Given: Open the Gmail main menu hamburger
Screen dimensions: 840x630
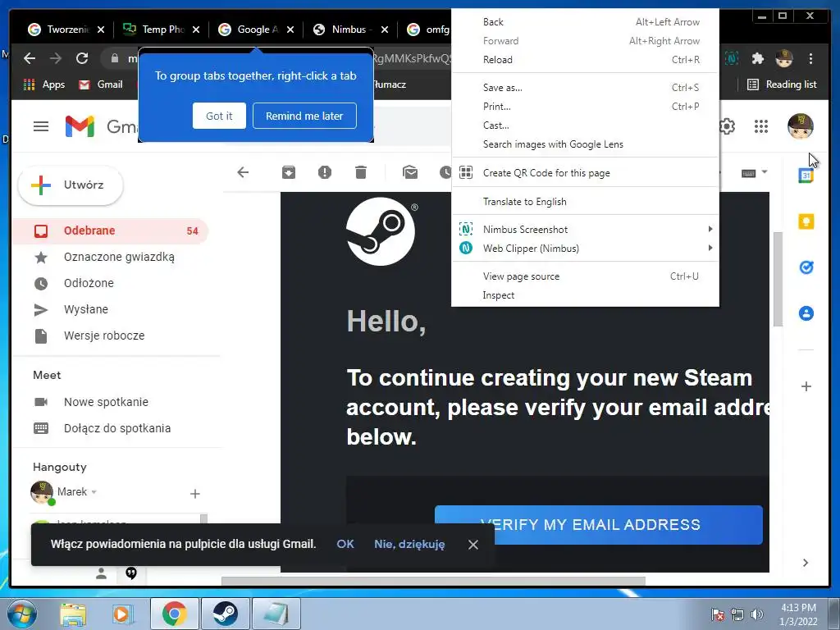Looking at the screenshot, I should click(x=41, y=126).
